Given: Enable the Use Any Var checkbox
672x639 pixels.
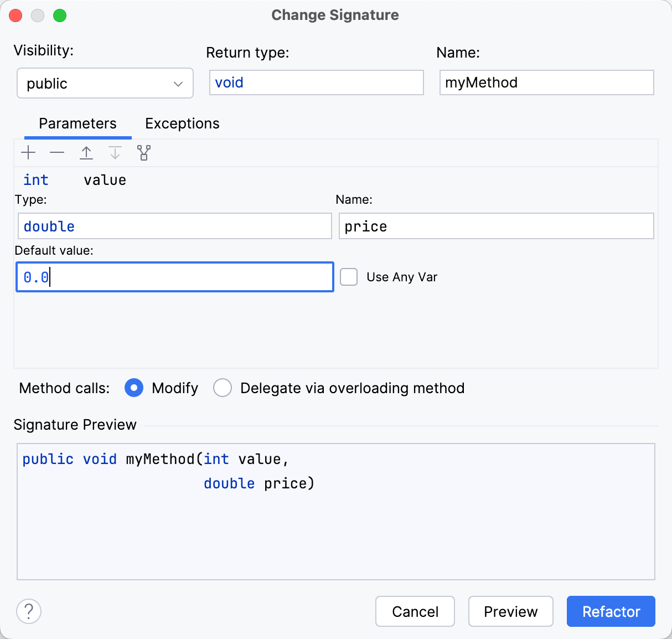Looking at the screenshot, I should point(349,277).
